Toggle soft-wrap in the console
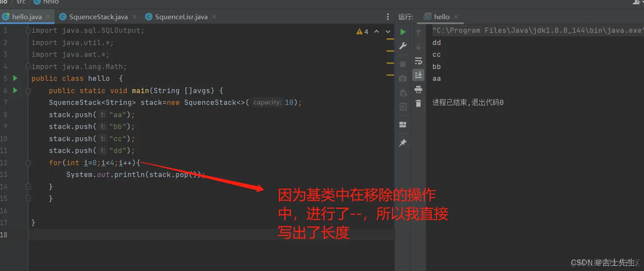 (418, 61)
